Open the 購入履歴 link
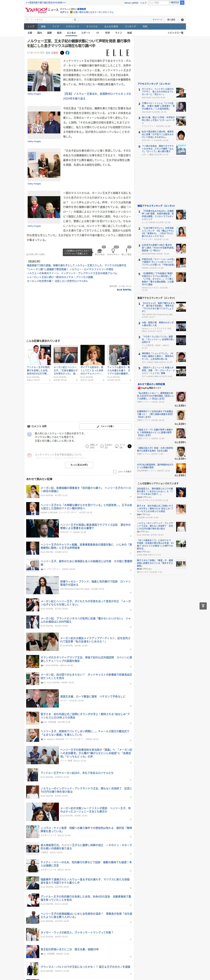Image resolution: width=210 pixels, height=980 pixels. 171,20
